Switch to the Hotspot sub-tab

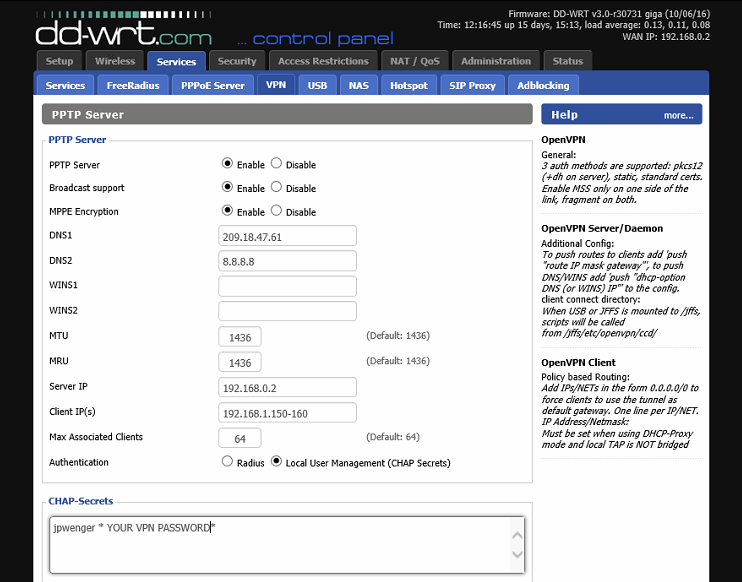click(408, 86)
